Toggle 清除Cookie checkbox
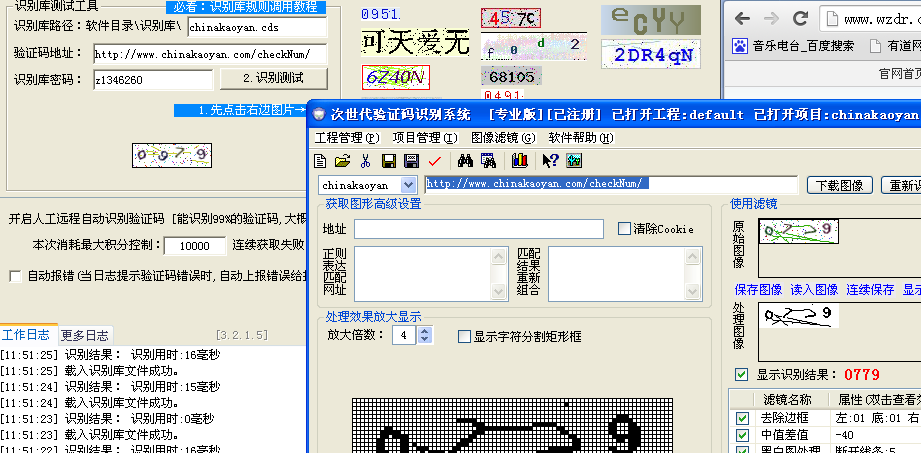 click(624, 229)
